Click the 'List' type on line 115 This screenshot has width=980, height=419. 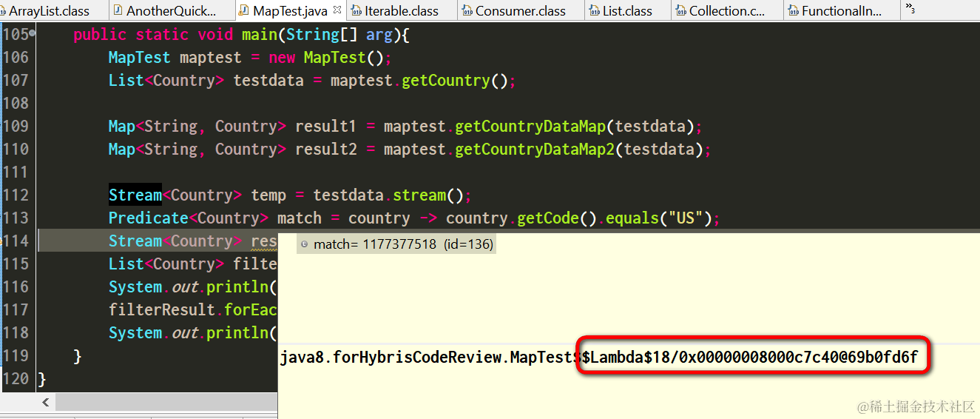click(x=126, y=264)
